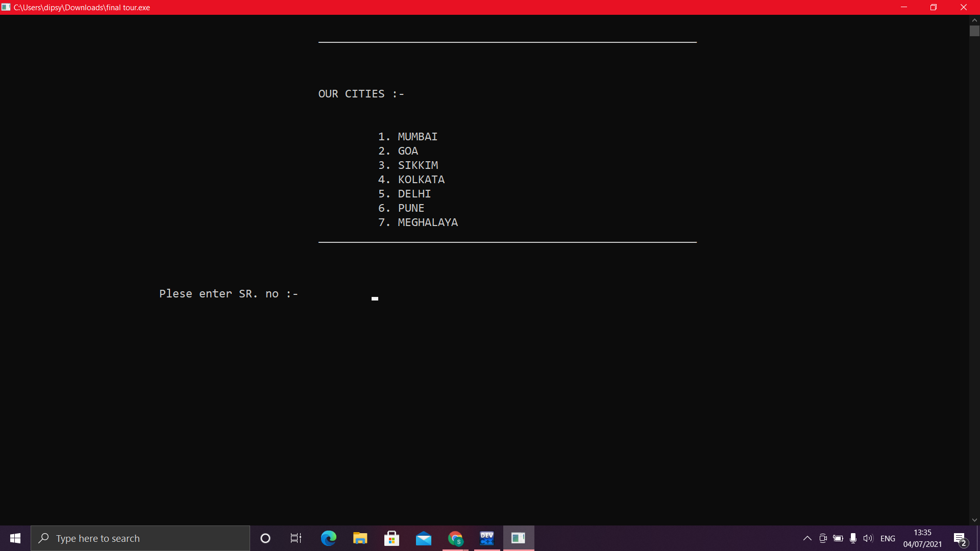Click the console scrollbar down arrow
Screen dimensions: 980x551
974,520
